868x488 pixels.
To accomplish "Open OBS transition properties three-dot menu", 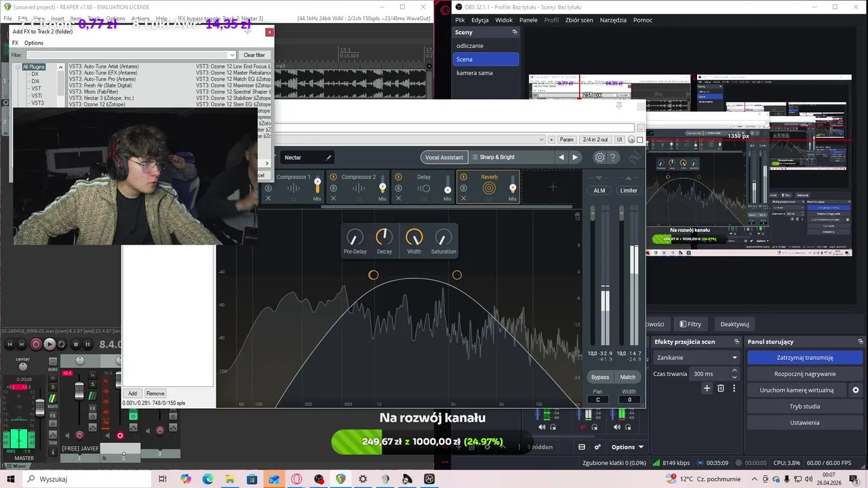I will (734, 388).
